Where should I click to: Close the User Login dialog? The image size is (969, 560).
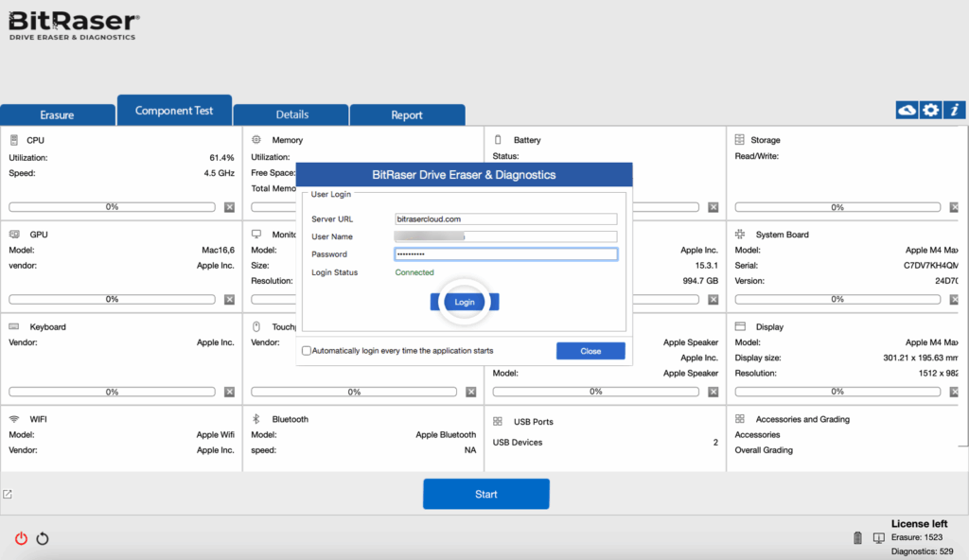[590, 351]
